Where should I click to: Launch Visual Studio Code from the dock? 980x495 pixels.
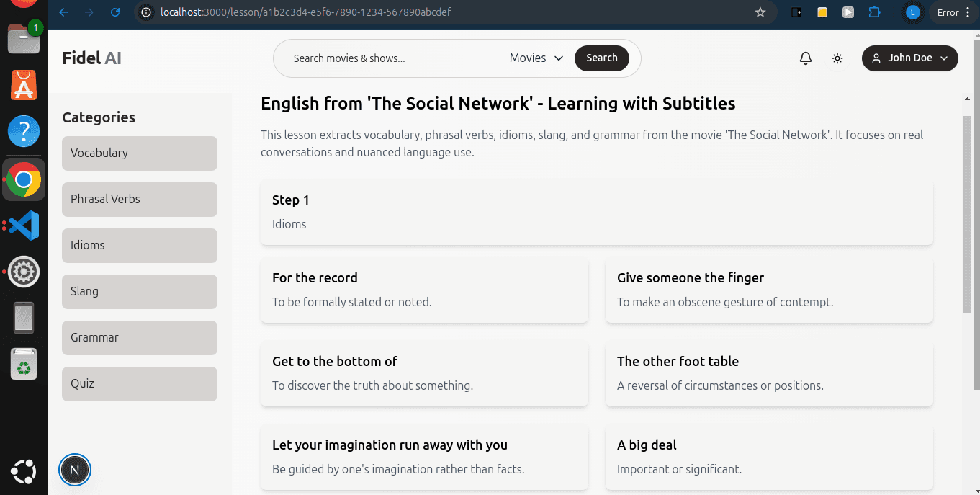click(x=24, y=226)
